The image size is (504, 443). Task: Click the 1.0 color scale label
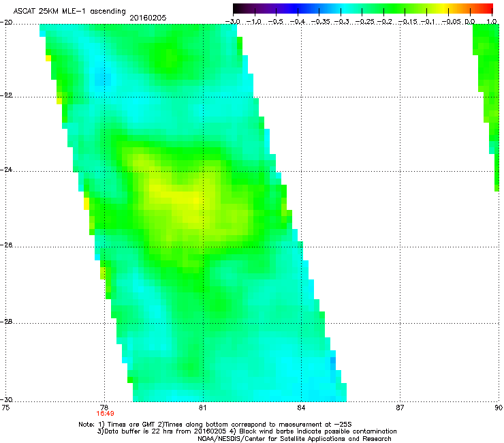pos(492,22)
